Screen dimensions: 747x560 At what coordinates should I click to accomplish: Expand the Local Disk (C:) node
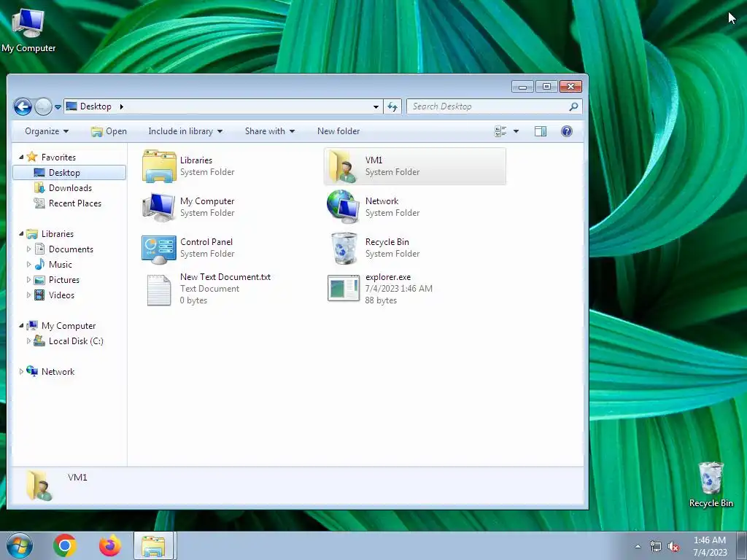[x=28, y=341]
